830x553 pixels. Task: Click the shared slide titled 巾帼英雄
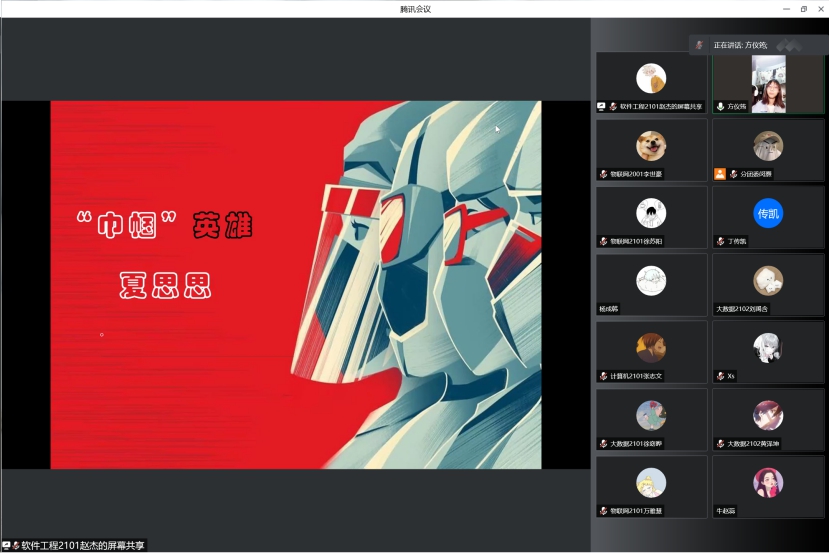(x=296, y=285)
